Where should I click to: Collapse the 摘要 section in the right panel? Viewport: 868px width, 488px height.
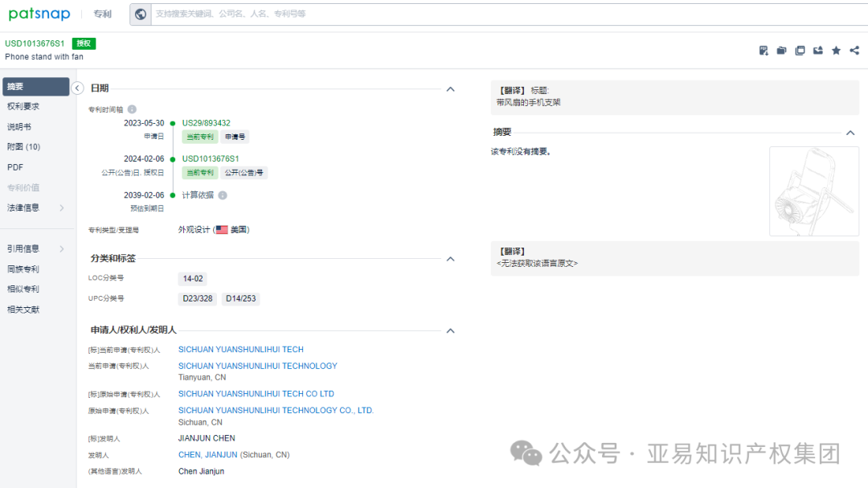850,133
